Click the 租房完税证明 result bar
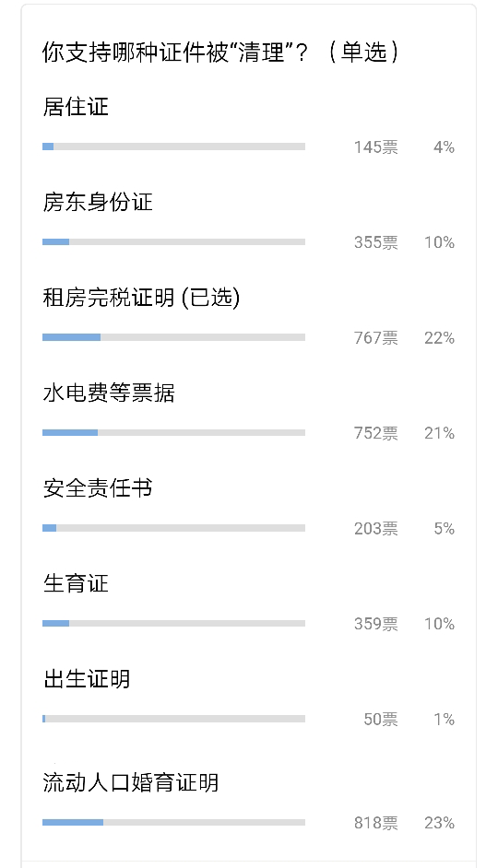Viewport: 498px width, 868px height. pos(173,337)
